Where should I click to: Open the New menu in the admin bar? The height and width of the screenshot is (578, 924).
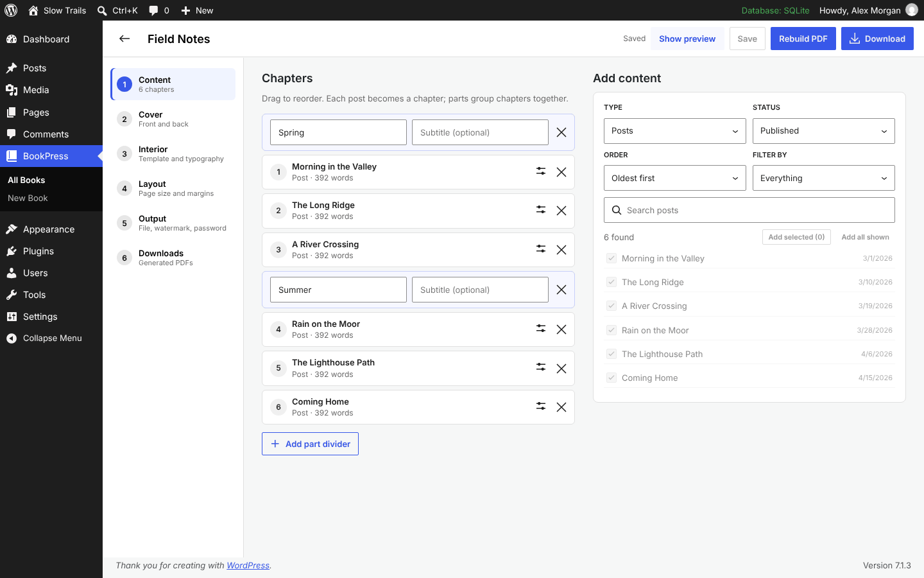(x=197, y=10)
